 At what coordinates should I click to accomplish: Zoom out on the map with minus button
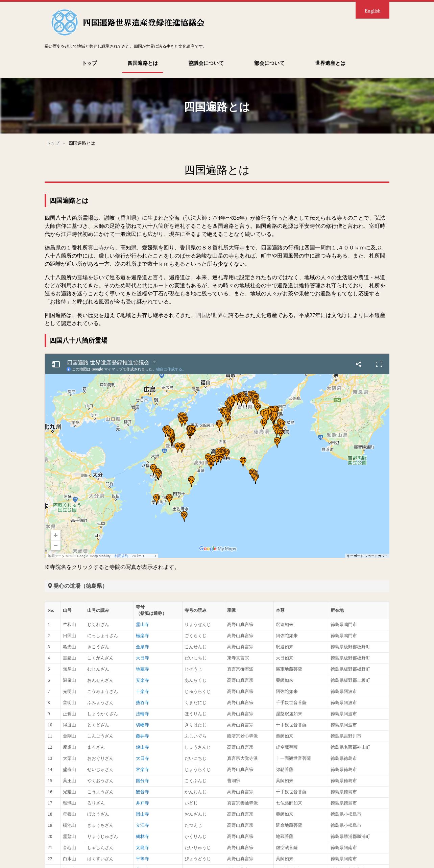[x=55, y=545]
